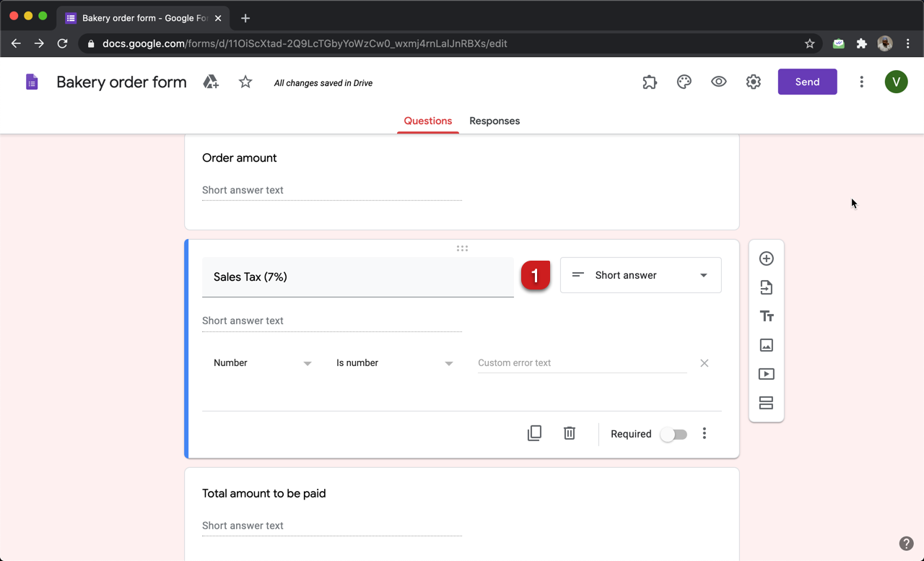Click the Add video icon
The image size is (924, 561).
(x=767, y=374)
